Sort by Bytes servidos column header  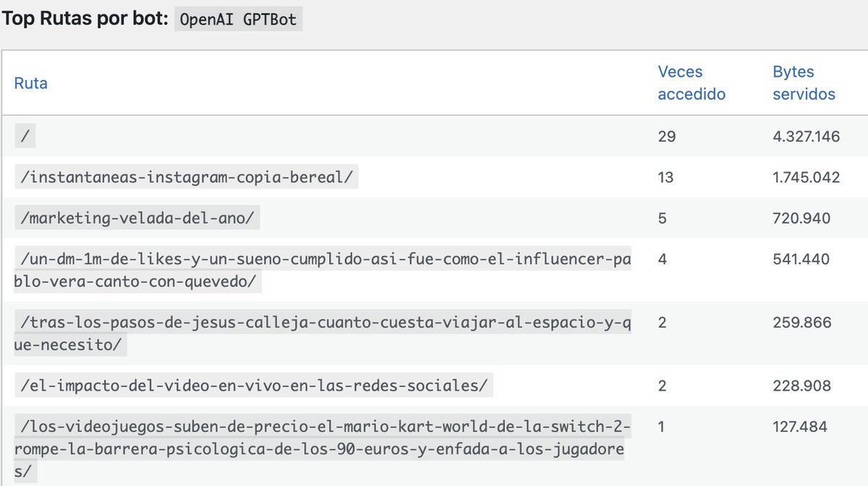tap(804, 83)
